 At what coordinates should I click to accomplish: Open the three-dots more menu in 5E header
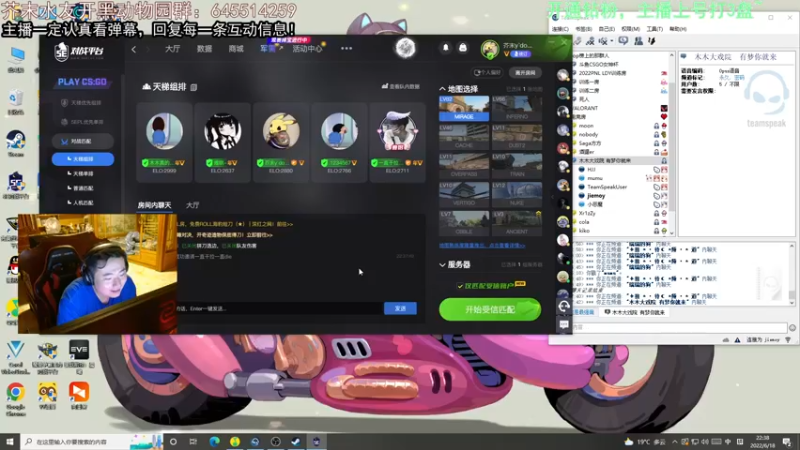[346, 48]
